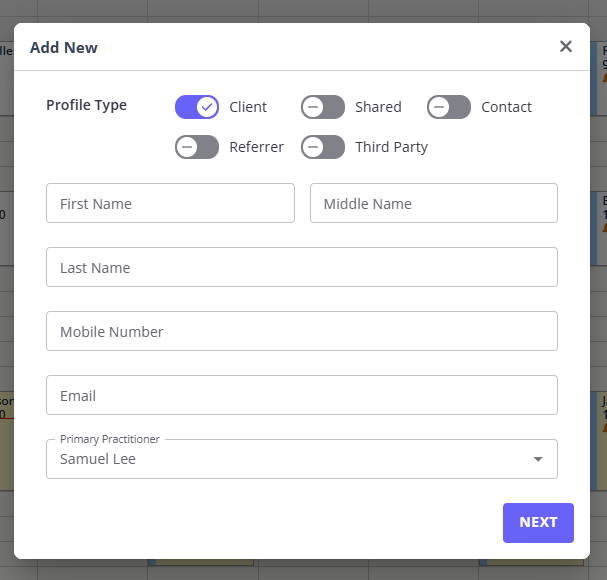
Task: Close the Add New dialog
Action: 566,47
